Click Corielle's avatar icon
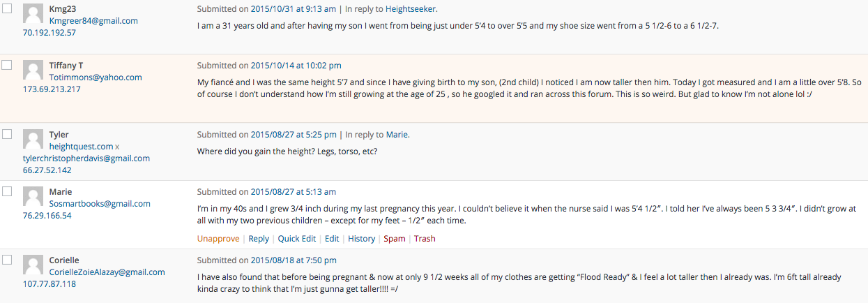The width and height of the screenshot is (868, 303). (33, 265)
